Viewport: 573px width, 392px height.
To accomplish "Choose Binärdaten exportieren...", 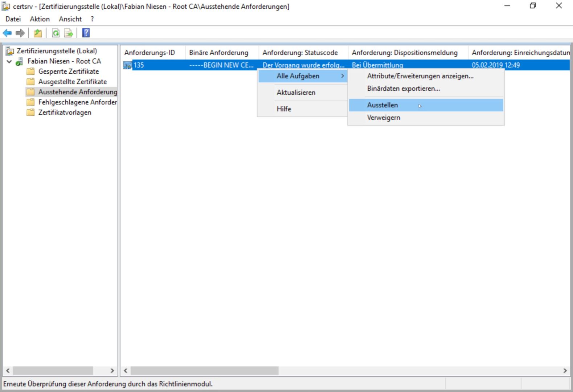I will 426,89.
